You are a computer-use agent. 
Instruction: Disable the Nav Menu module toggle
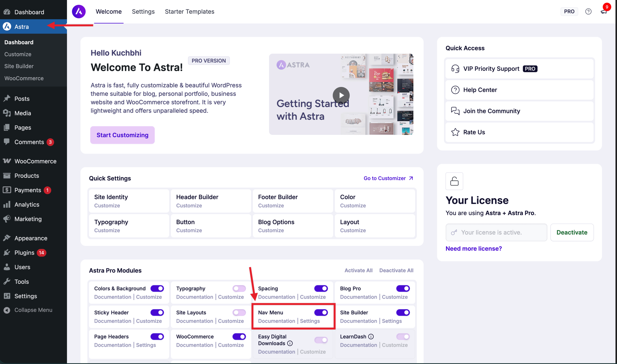[321, 312]
